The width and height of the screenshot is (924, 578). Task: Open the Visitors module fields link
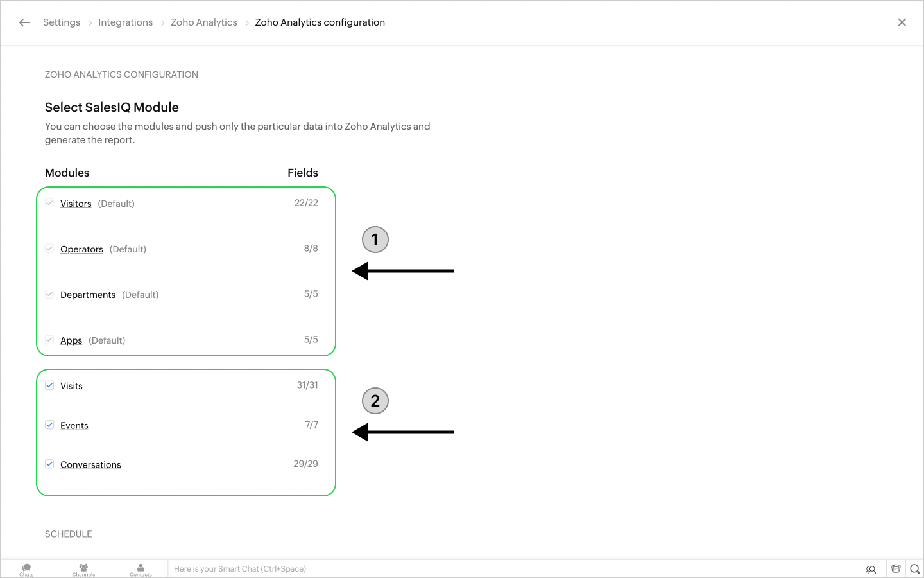coord(76,204)
